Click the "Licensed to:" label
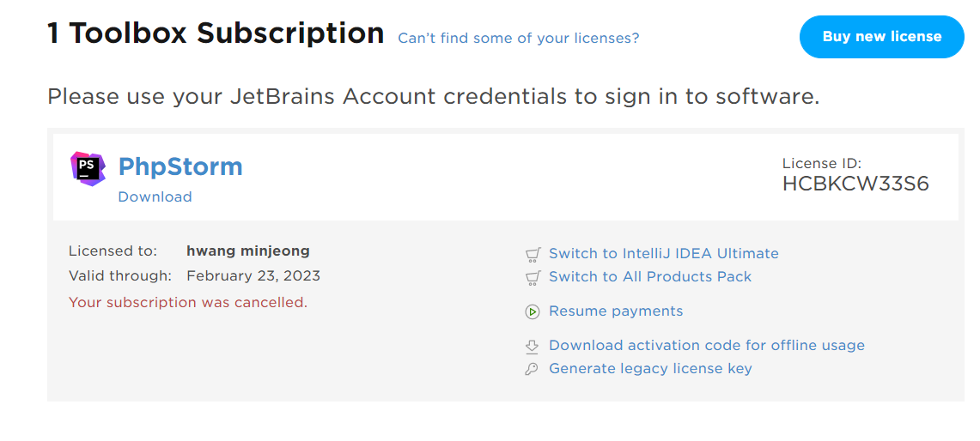The image size is (980, 441). tap(113, 251)
